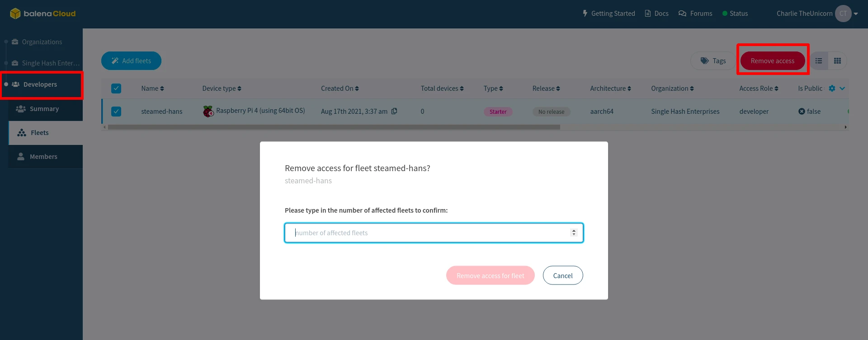Click the Remove access button
Viewport: 868px width, 340px height.
tap(772, 61)
